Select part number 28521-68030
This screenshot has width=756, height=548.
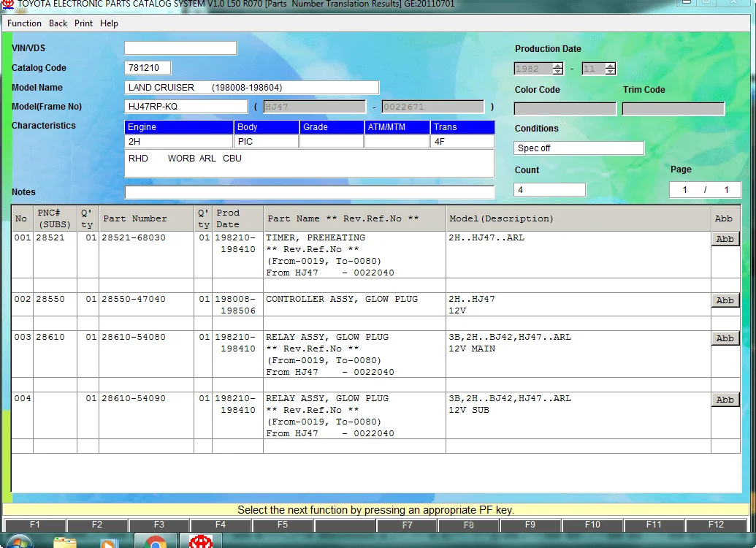[x=134, y=237]
